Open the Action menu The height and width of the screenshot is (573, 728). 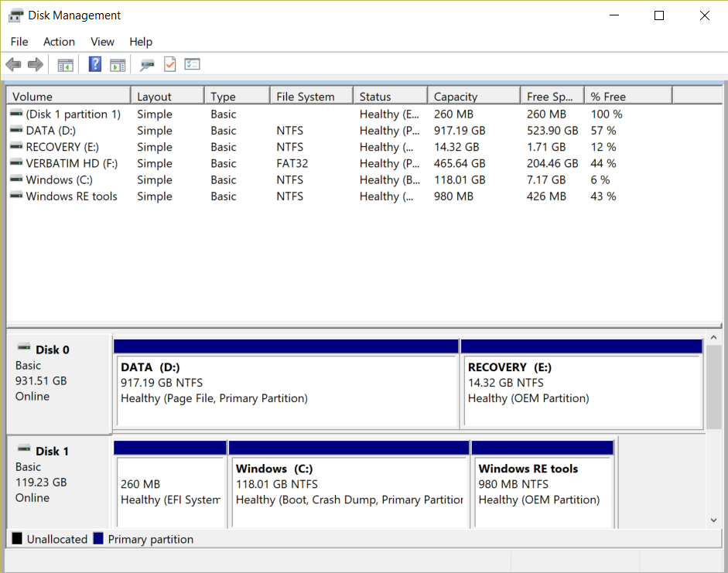59,42
